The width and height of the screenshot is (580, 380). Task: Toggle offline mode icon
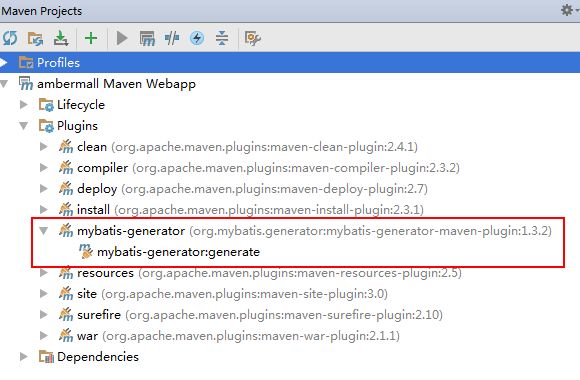click(172, 38)
